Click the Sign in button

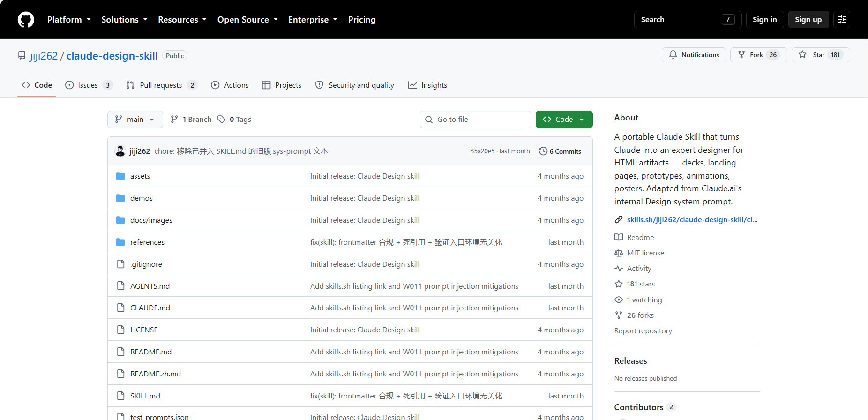click(x=765, y=20)
